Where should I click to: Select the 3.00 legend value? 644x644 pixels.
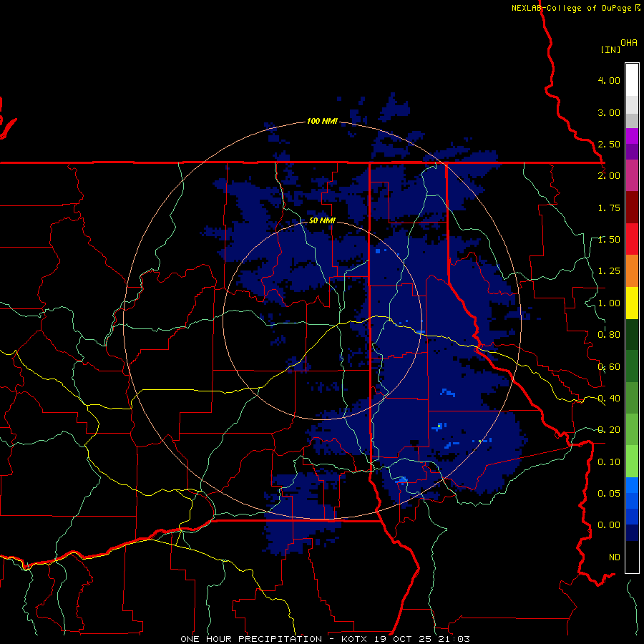609,112
